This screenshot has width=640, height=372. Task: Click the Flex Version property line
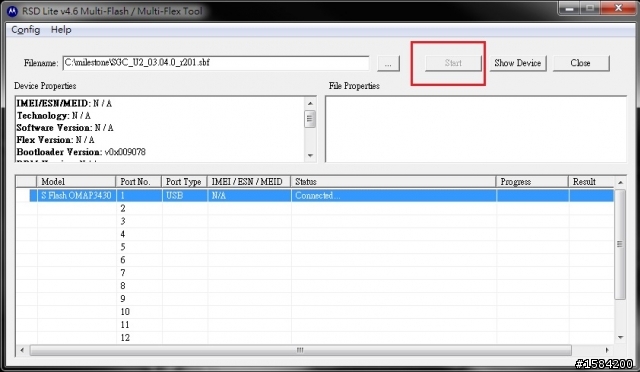55,140
